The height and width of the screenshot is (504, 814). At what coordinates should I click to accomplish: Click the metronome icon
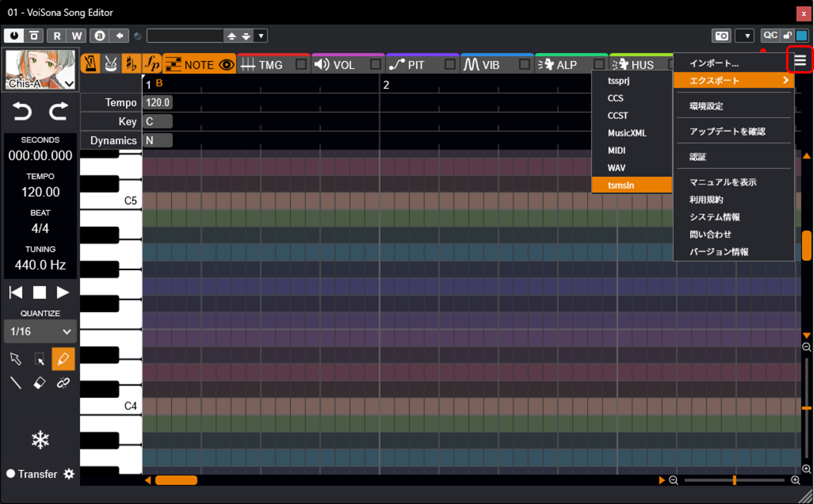click(x=91, y=64)
